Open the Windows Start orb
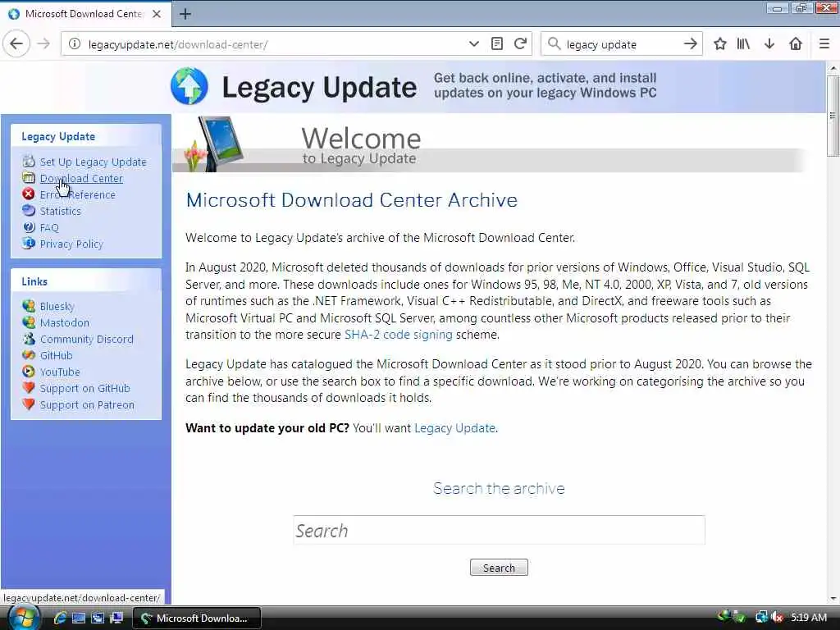The height and width of the screenshot is (630, 840). [x=23, y=618]
